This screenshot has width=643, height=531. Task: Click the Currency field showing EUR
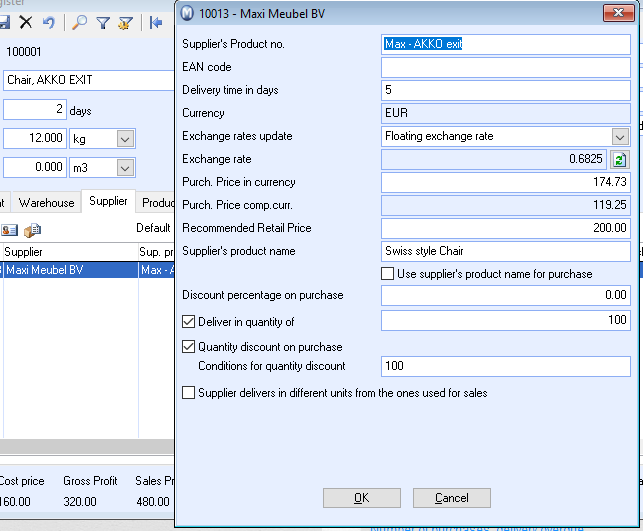click(x=506, y=113)
